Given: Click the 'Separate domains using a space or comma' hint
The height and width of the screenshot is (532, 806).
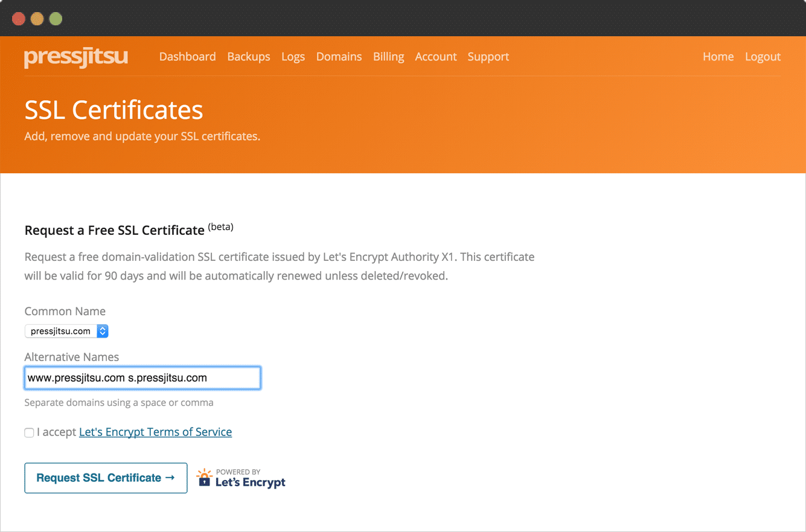Looking at the screenshot, I should [119, 402].
